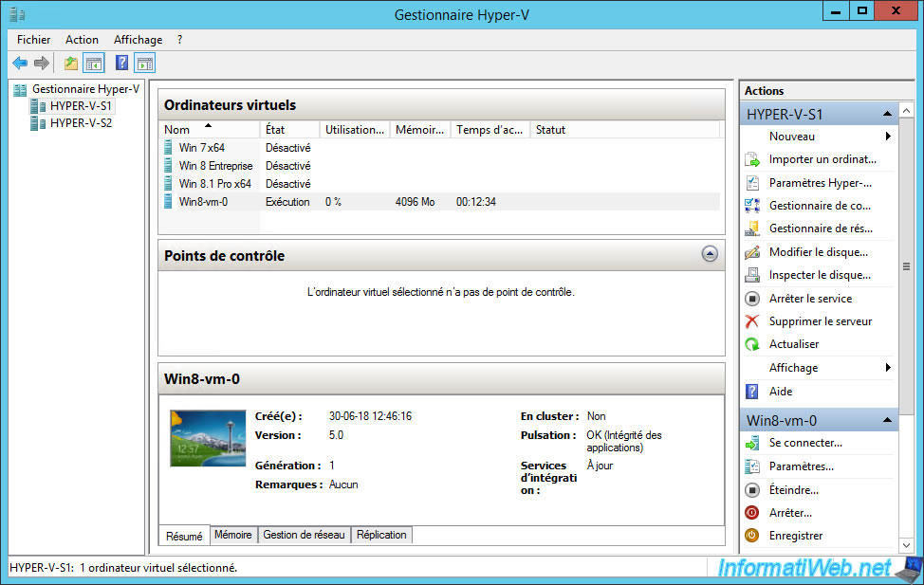Collapse the Points de contrôle section
The image size is (924, 585).
click(x=710, y=254)
